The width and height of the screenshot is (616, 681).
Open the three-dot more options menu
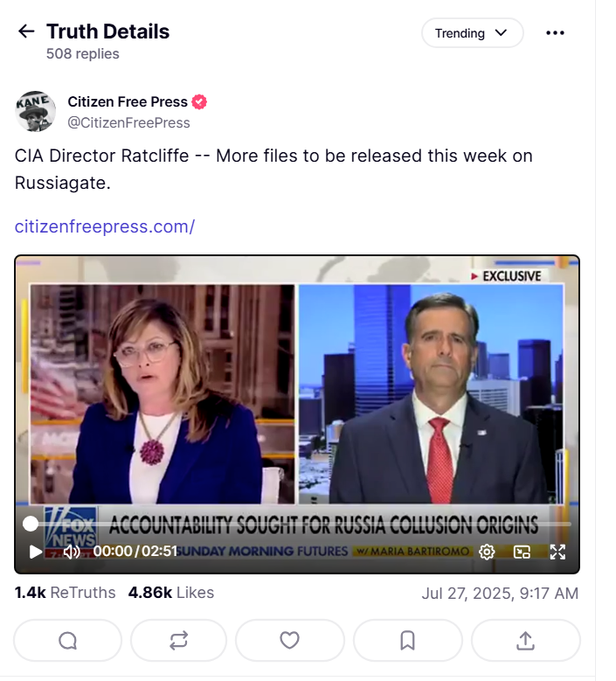[555, 33]
